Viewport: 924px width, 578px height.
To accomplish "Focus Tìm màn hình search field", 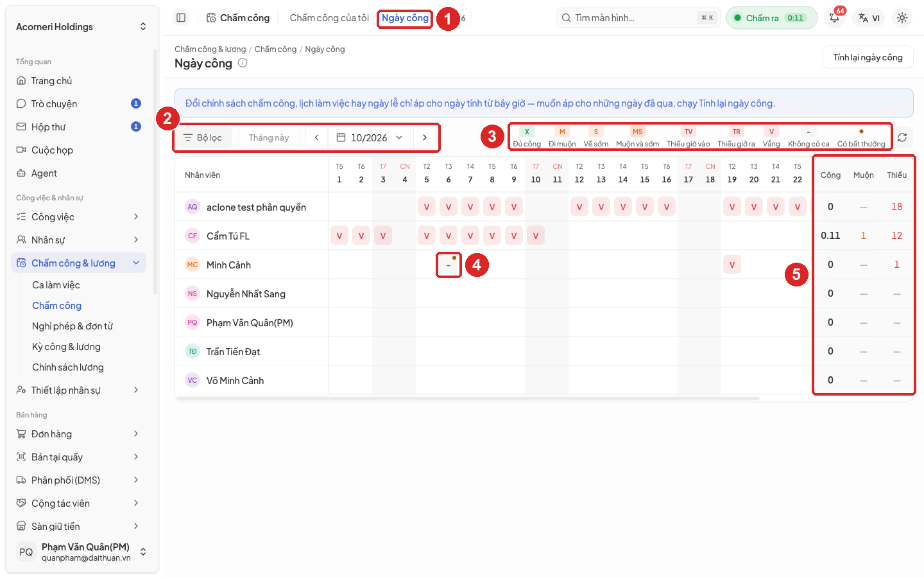I will tap(638, 18).
